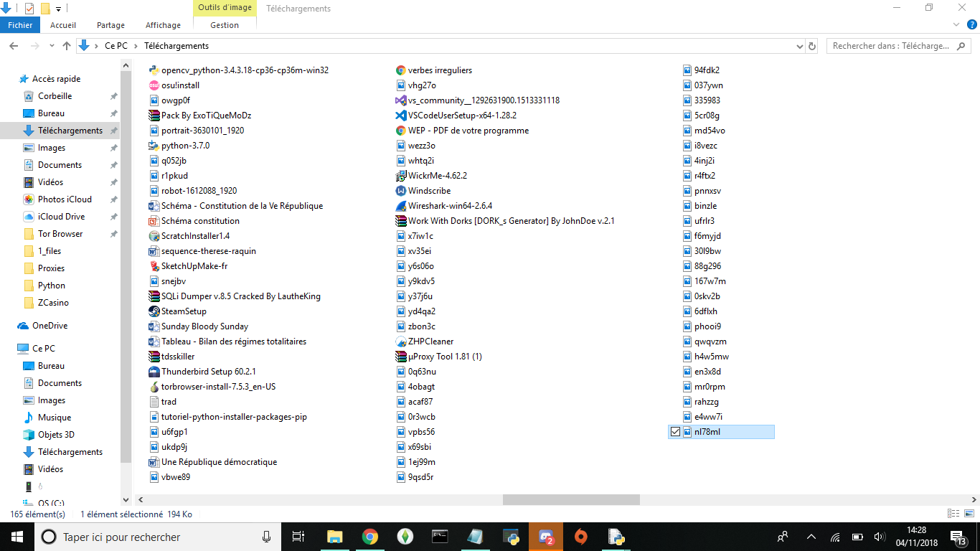The image size is (980, 551).
Task: Open the Explorer help question mark icon
Action: tap(973, 25)
